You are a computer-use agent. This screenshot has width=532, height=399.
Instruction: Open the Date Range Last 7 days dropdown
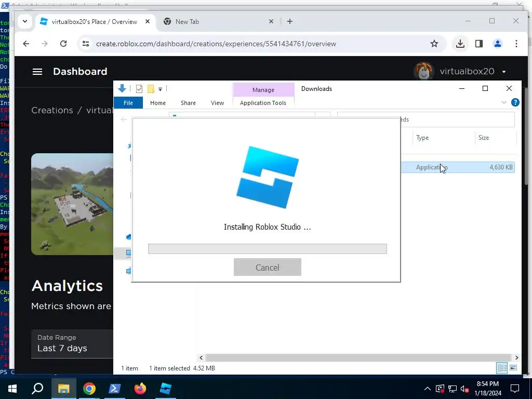(x=72, y=343)
